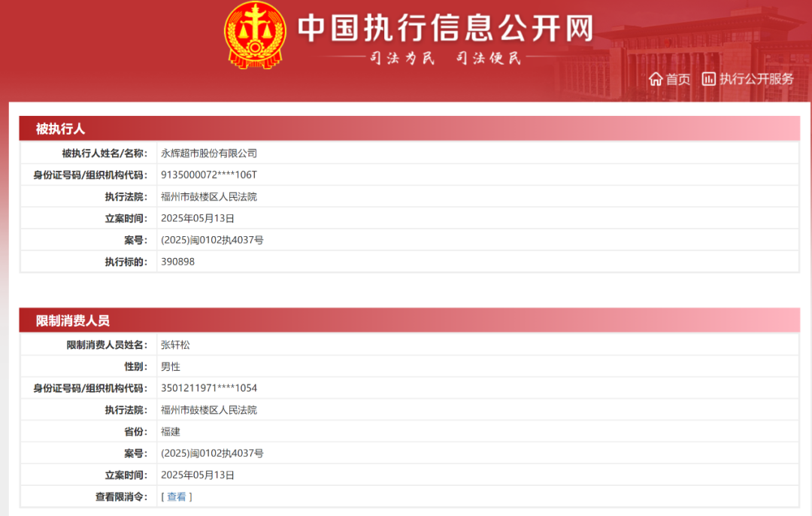This screenshot has width=812, height=516.
Task: Click the home icon beside 首页
Action: [x=656, y=79]
